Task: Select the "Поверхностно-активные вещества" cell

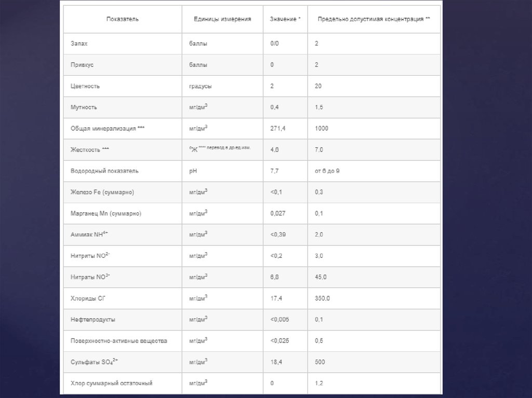Action: [119, 341]
